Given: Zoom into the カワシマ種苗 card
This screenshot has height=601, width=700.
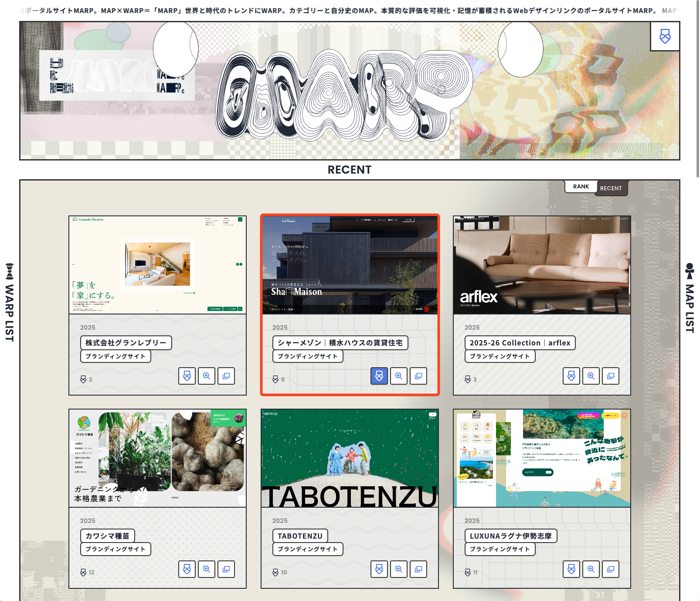Looking at the screenshot, I should click(207, 569).
